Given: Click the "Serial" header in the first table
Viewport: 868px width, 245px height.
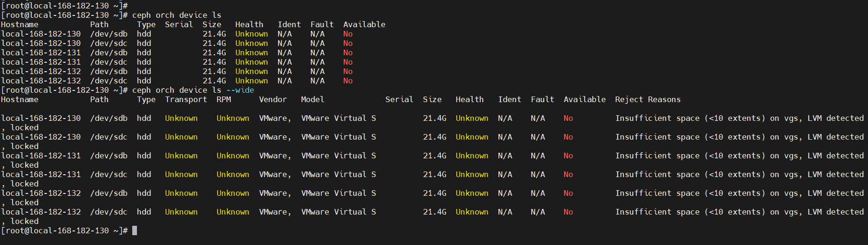Looking at the screenshot, I should [179, 24].
